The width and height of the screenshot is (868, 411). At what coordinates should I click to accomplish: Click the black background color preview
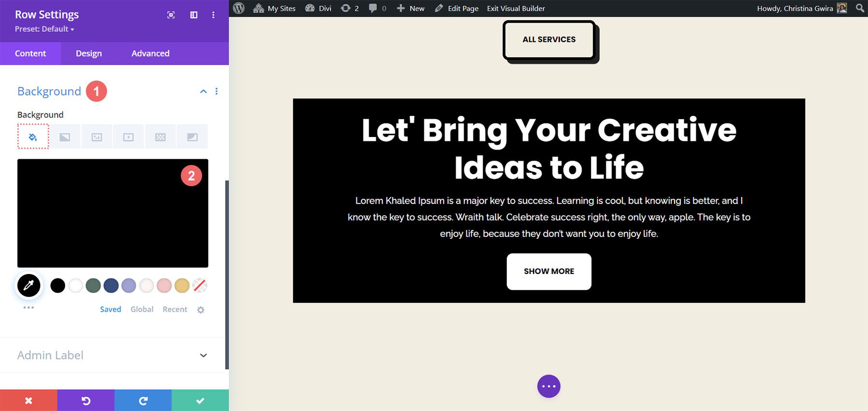[x=113, y=213]
